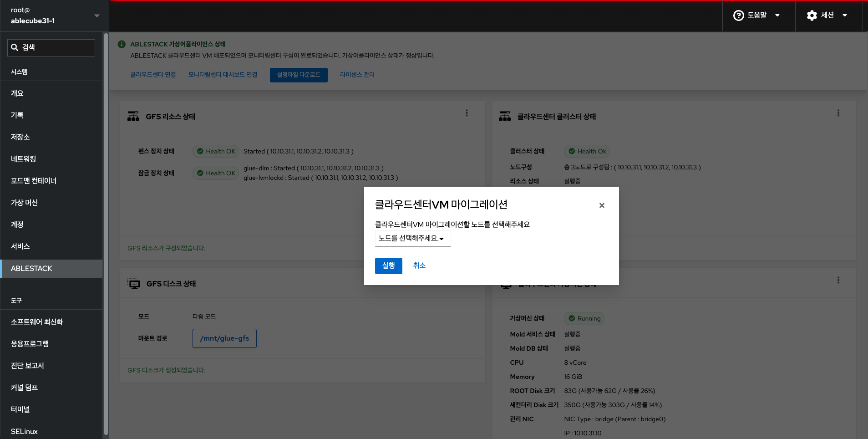Viewport: 868px width, 439px height.
Task: Click the 실행 button
Action: point(388,265)
